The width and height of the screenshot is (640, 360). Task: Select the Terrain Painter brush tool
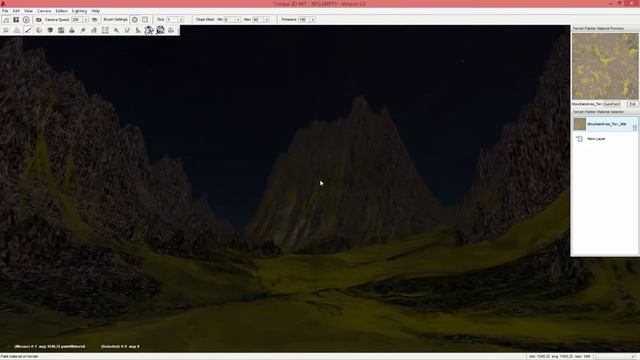coord(28,30)
